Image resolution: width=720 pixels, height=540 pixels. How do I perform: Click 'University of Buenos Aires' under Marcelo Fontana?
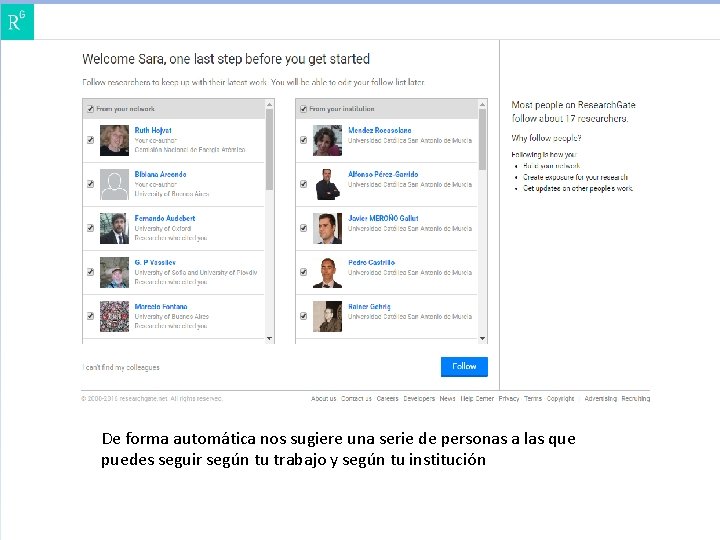[172, 317]
